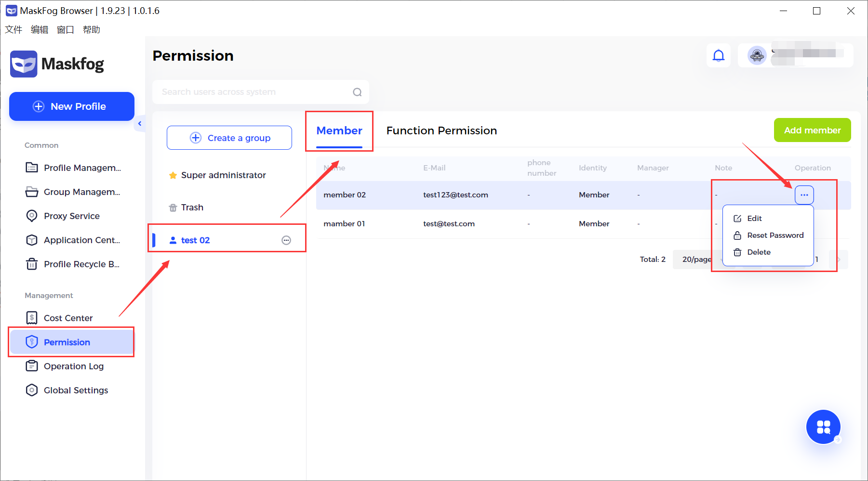Collapse the sidebar with the arrow handle
This screenshot has width=868, height=481.
(x=140, y=124)
